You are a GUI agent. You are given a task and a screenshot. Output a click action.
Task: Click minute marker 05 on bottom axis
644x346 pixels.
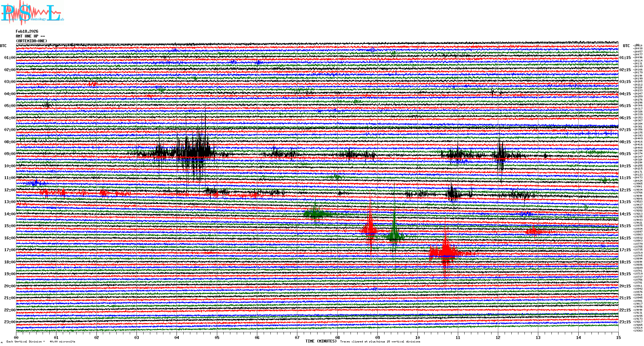[217, 338]
